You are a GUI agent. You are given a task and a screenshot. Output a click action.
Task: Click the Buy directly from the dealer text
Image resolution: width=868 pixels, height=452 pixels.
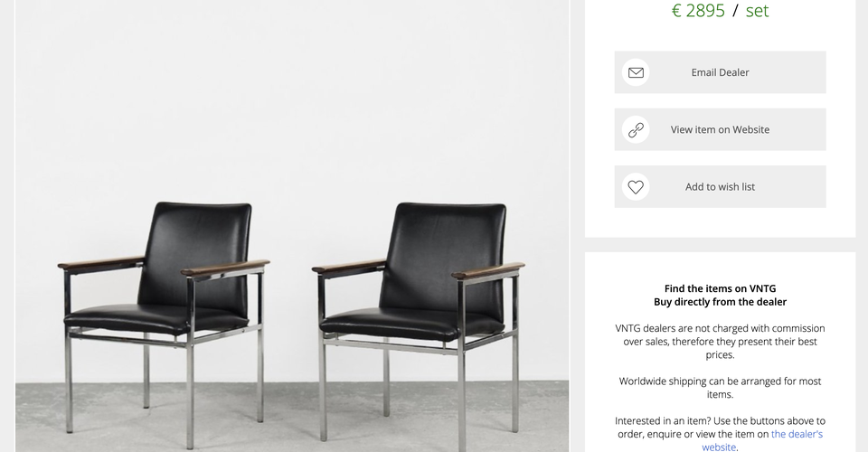click(720, 302)
